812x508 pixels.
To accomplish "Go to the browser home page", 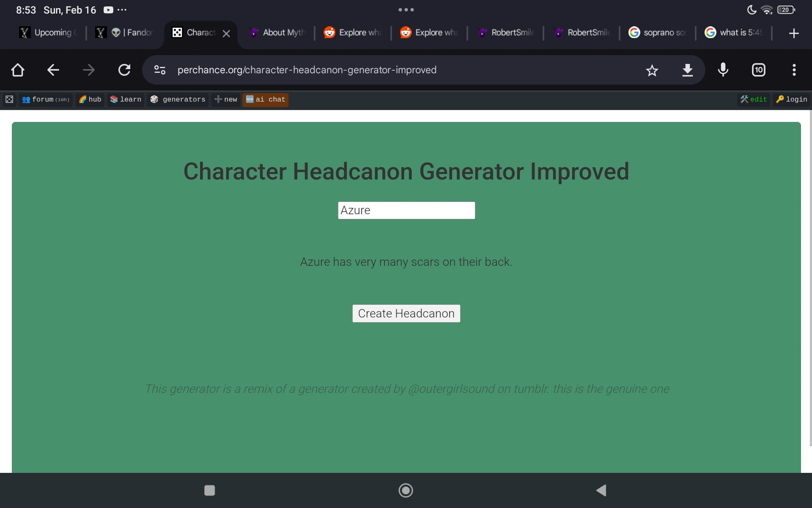I will (x=17, y=70).
